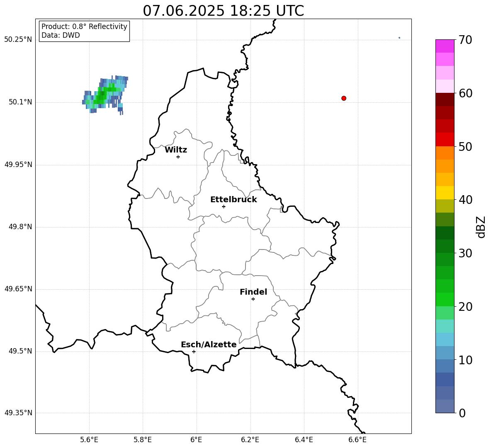Click the longitude label '6.2°E'
The height and width of the screenshot is (448, 491).
pos(250,440)
